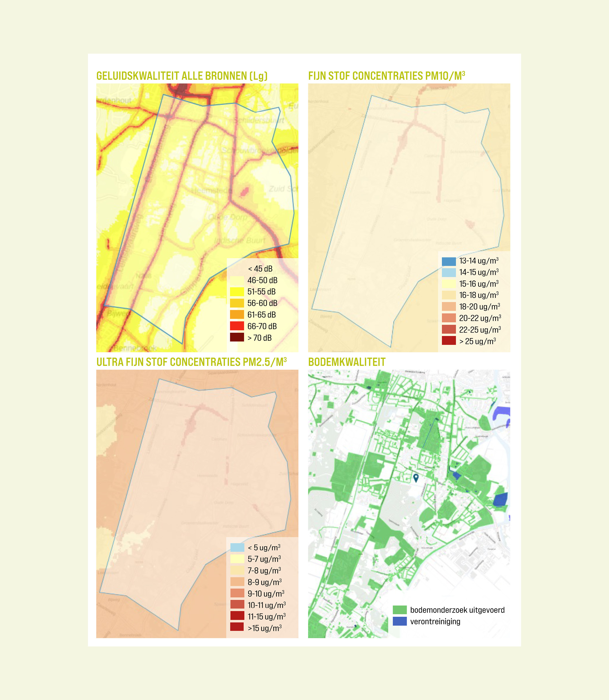Click the 13-14 ug/m³ blue swatch
This screenshot has width=609, height=700.
coord(448,261)
